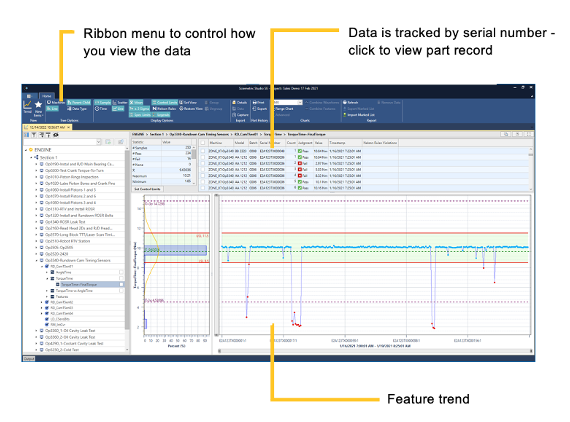This screenshot has width=570, height=422.
Task: Toggle the checkbox beside AngleTime tree item
Action: (x=121, y=272)
